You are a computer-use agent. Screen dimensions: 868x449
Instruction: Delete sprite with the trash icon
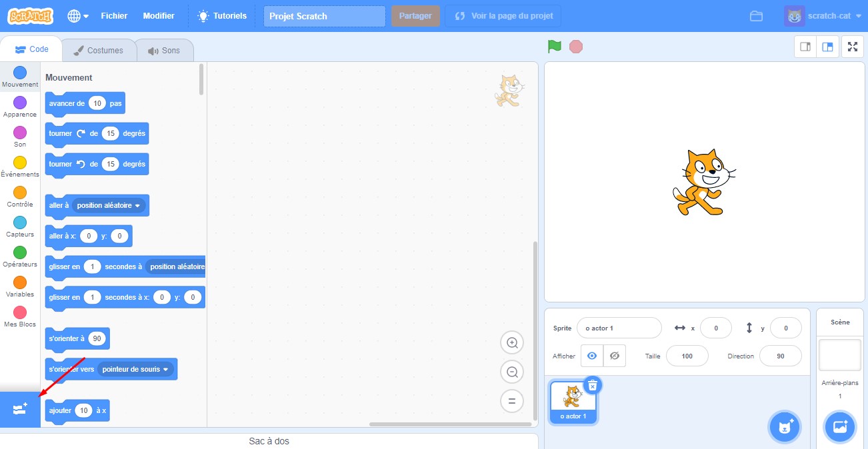pos(592,384)
